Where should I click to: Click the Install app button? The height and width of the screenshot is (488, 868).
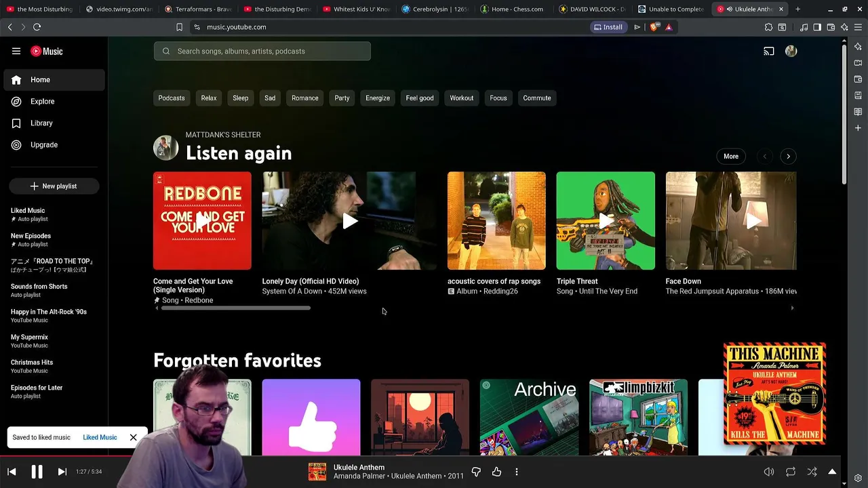point(608,27)
